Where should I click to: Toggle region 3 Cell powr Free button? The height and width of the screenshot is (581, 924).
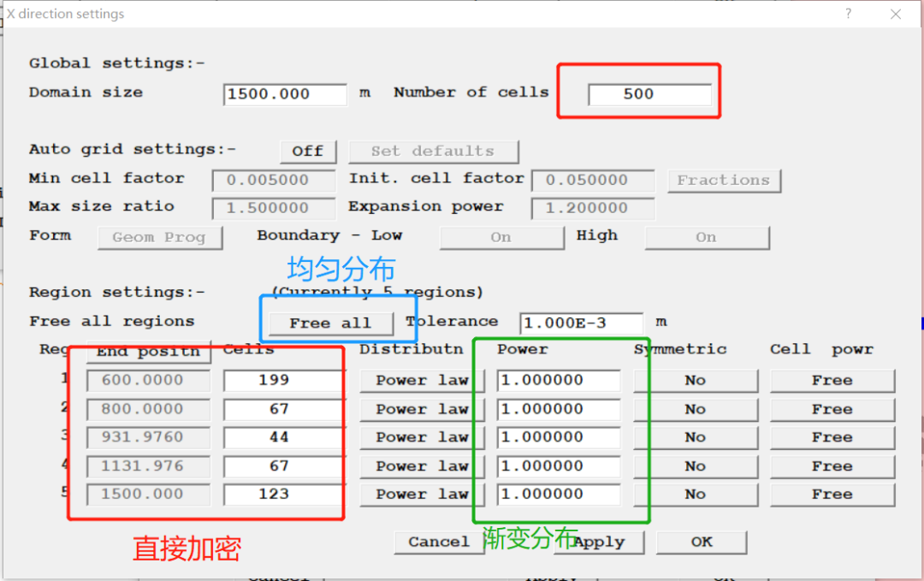[x=832, y=438]
